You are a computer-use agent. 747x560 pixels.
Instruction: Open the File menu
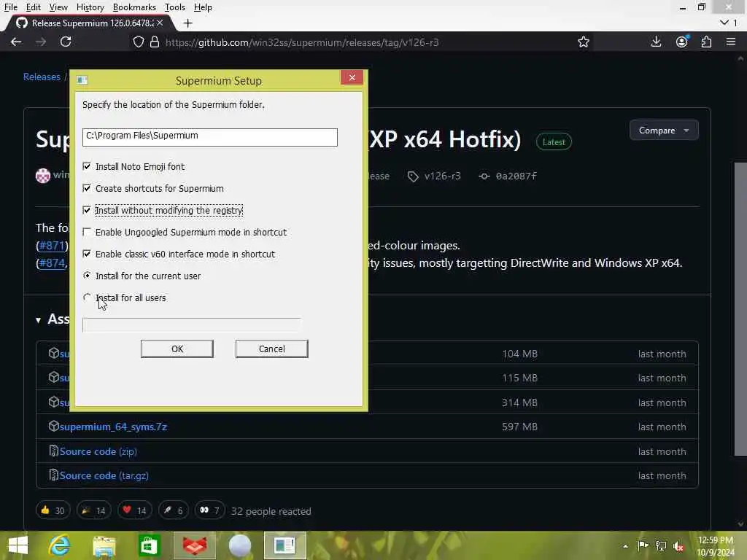(x=11, y=7)
